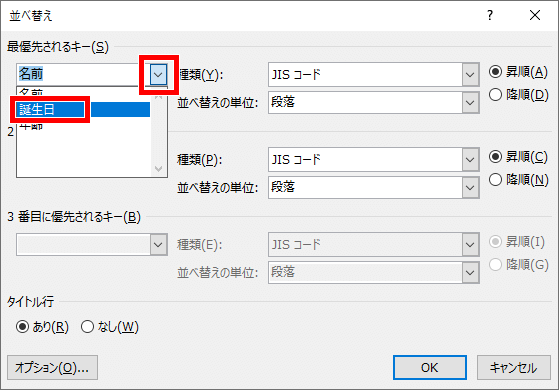Open help with the ? icon
The height and width of the screenshot is (390, 559).
tap(490, 15)
